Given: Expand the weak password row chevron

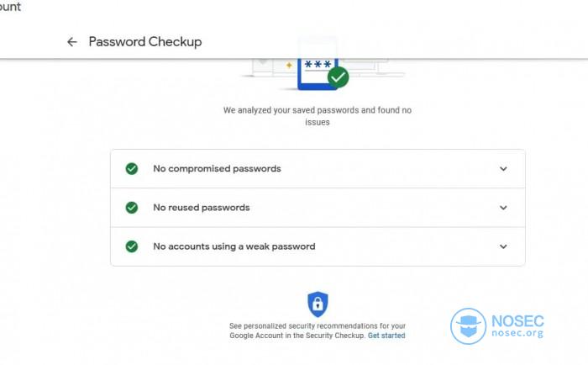Looking at the screenshot, I should [503, 246].
